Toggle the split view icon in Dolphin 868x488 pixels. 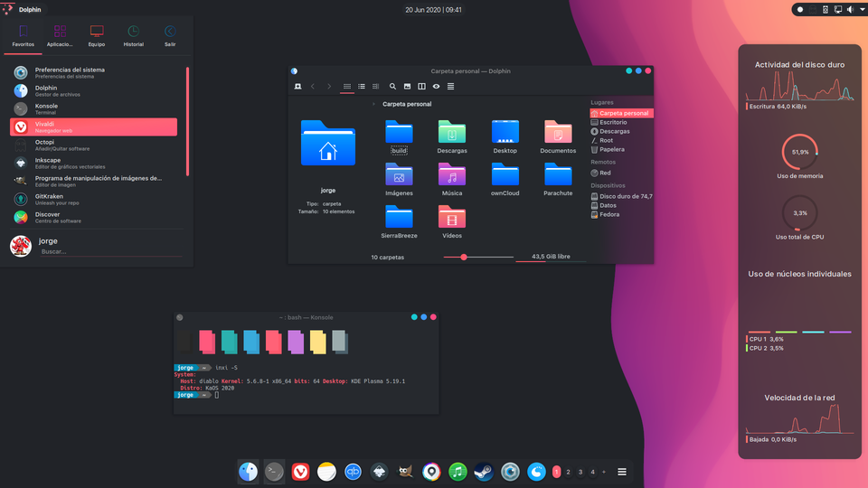point(421,87)
